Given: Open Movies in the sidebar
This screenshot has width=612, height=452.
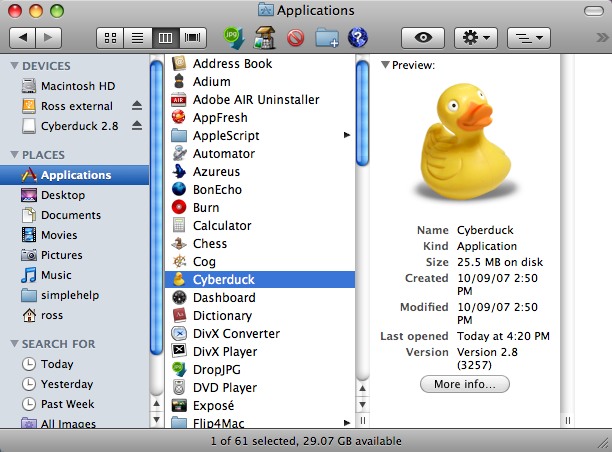Looking at the screenshot, I should [74, 235].
